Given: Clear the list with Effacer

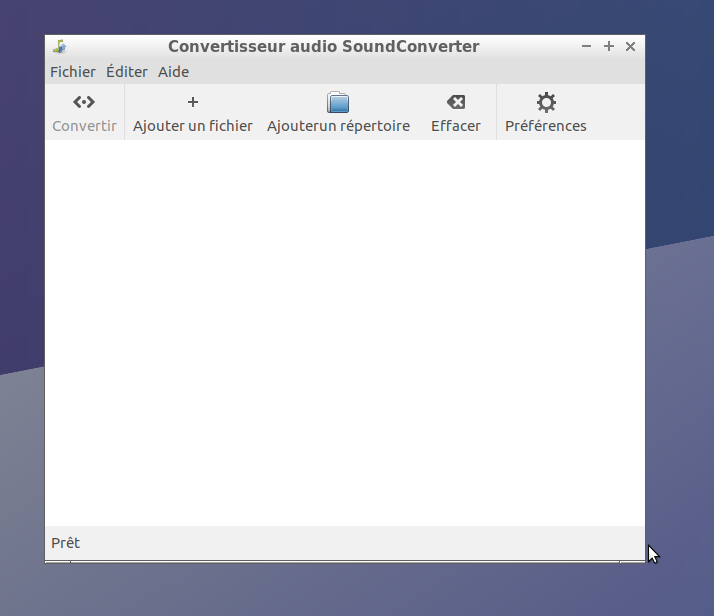Looking at the screenshot, I should pyautogui.click(x=455, y=113).
